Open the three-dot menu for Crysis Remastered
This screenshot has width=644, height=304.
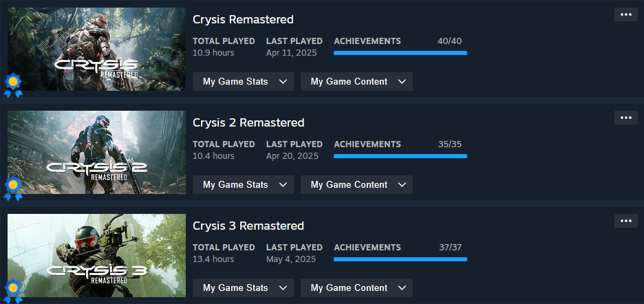coord(625,14)
